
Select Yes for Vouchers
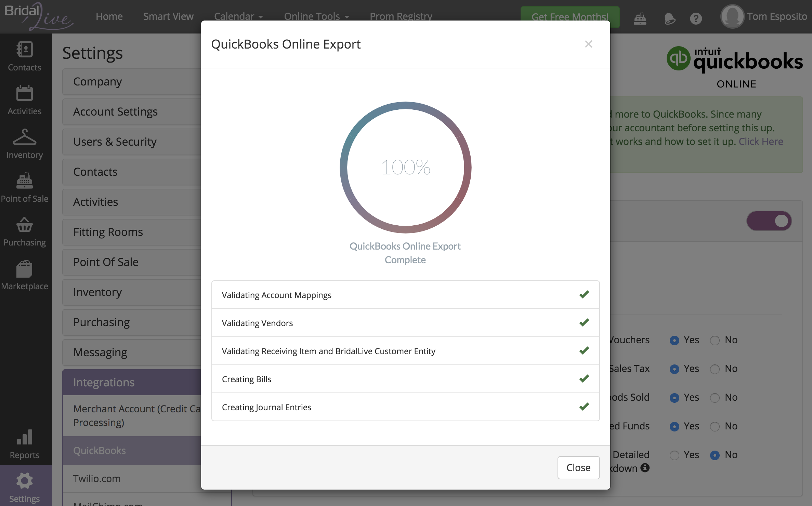click(x=674, y=340)
